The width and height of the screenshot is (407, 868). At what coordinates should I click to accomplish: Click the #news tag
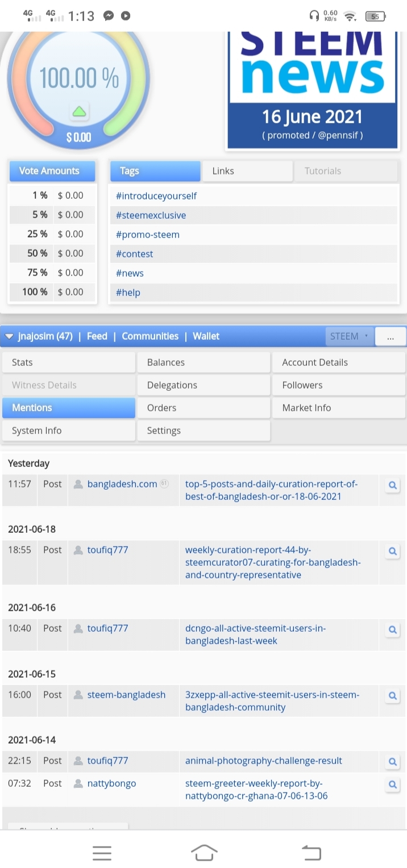click(130, 273)
